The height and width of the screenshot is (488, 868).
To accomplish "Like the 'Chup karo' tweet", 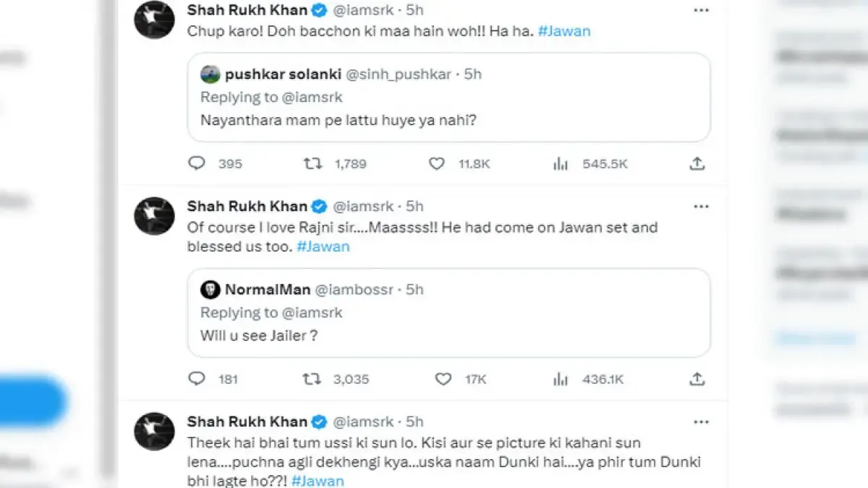I will coord(437,163).
